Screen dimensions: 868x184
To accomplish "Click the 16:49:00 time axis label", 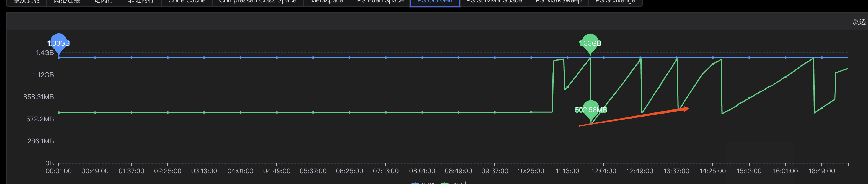I will [822, 171].
